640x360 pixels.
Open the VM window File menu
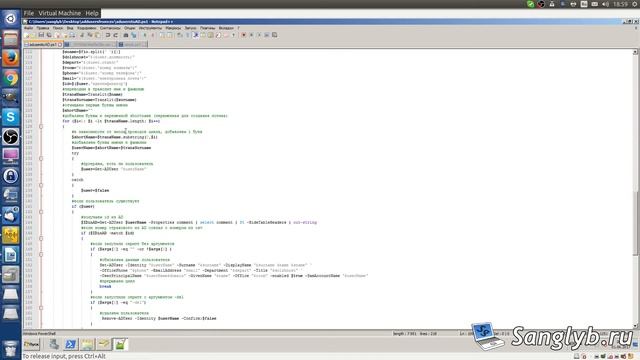point(29,13)
